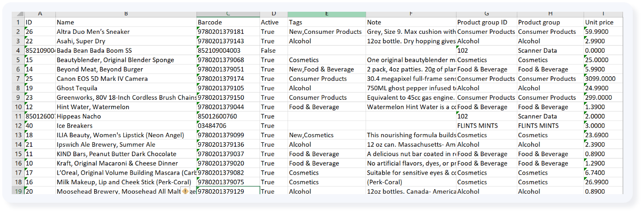644x214 pixels.
Task: Click note 'Equivalent to 45cc gas engine.'
Action: (x=411, y=98)
